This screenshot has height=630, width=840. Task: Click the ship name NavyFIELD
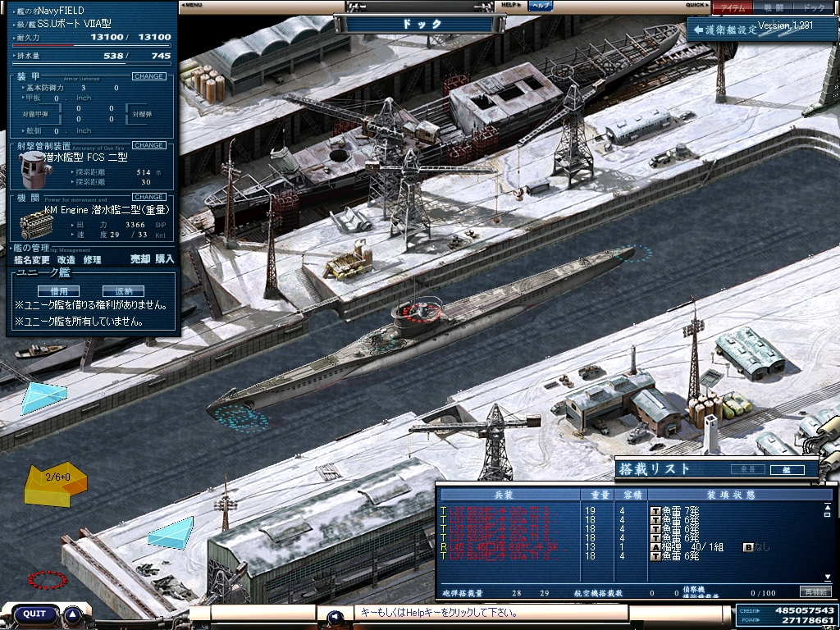coord(61,10)
